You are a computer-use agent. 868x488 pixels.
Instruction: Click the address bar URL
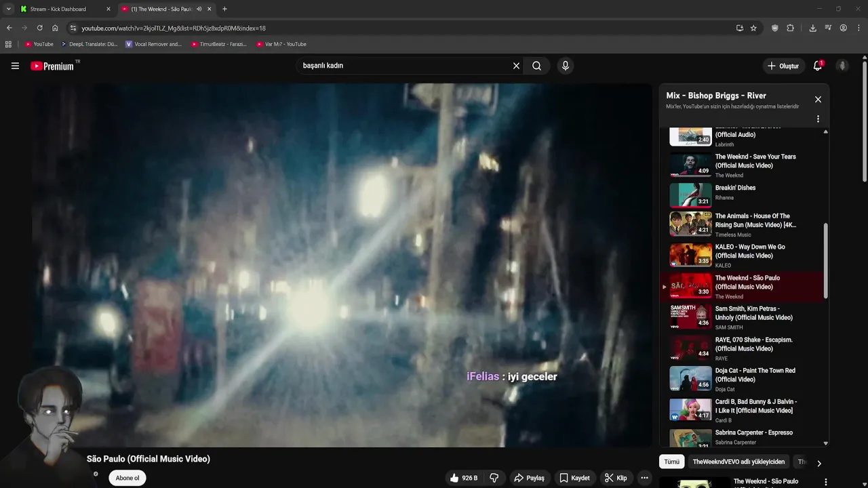[174, 28]
